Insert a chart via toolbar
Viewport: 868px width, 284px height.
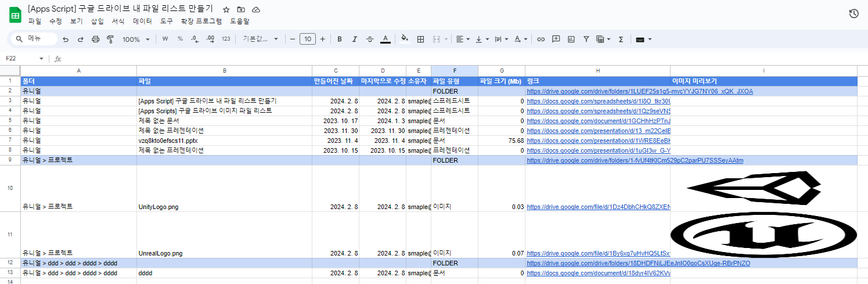click(x=571, y=39)
